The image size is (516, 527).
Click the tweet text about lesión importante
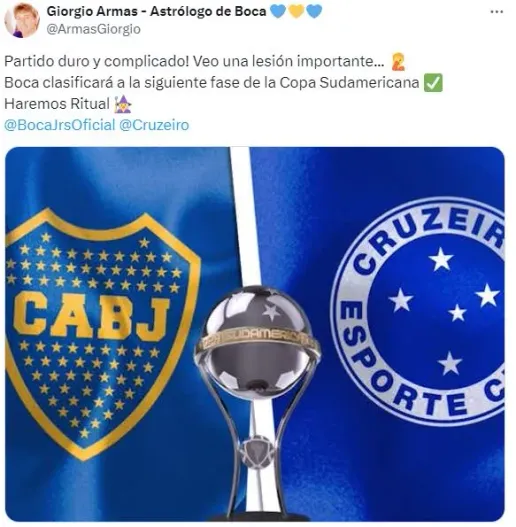[x=194, y=62]
